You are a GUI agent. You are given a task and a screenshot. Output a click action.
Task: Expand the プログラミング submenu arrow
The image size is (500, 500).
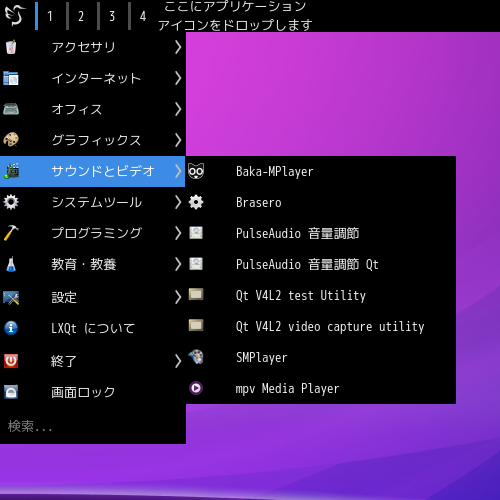coord(178,233)
